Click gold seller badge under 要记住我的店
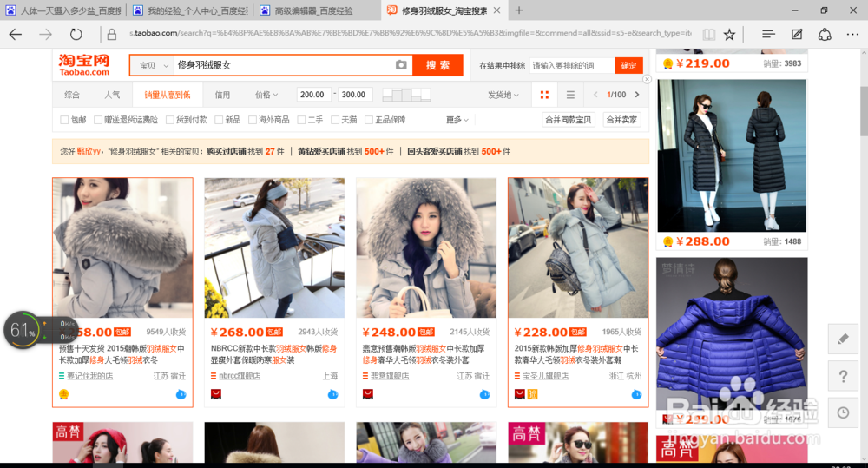 point(64,394)
